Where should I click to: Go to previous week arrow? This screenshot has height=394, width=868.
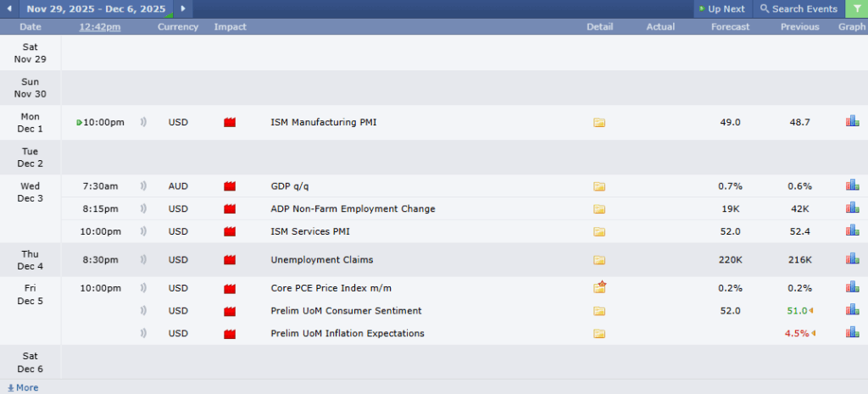coord(9,8)
